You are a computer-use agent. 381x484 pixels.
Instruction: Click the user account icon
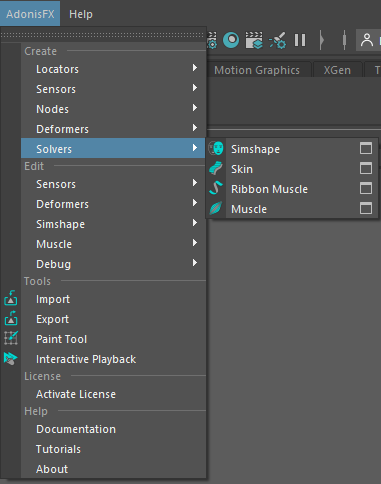[x=367, y=40]
